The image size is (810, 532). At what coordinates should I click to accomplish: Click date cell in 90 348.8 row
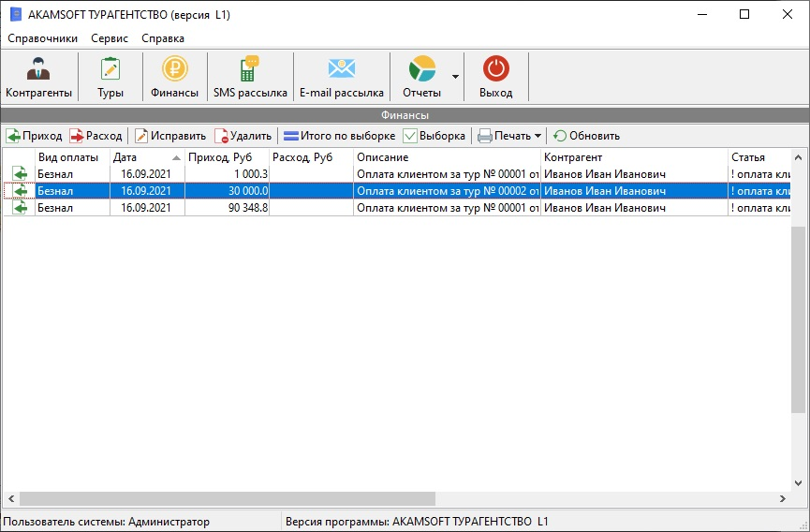coord(147,208)
